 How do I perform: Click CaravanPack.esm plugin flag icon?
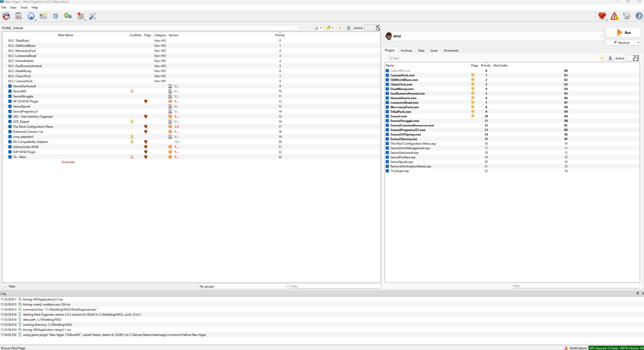(x=473, y=75)
